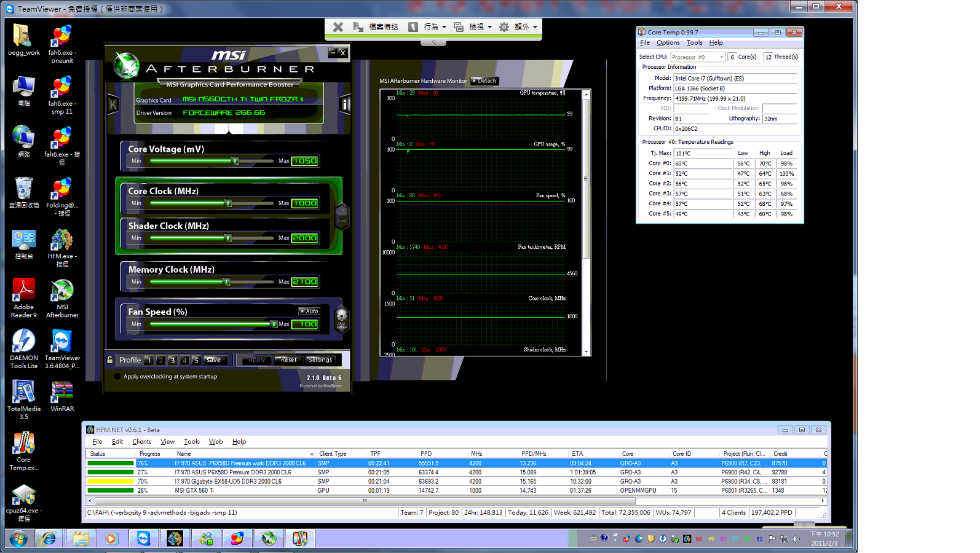Screen dimensions: 980x553
Task: Open the Folding@... desktop shortcut
Action: point(62,197)
